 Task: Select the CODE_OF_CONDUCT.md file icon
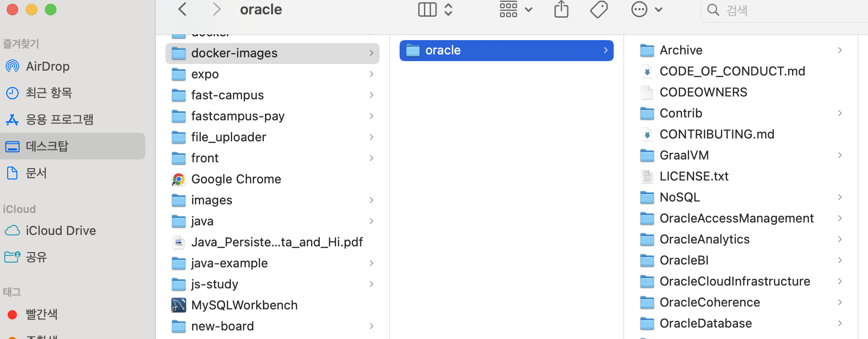647,71
